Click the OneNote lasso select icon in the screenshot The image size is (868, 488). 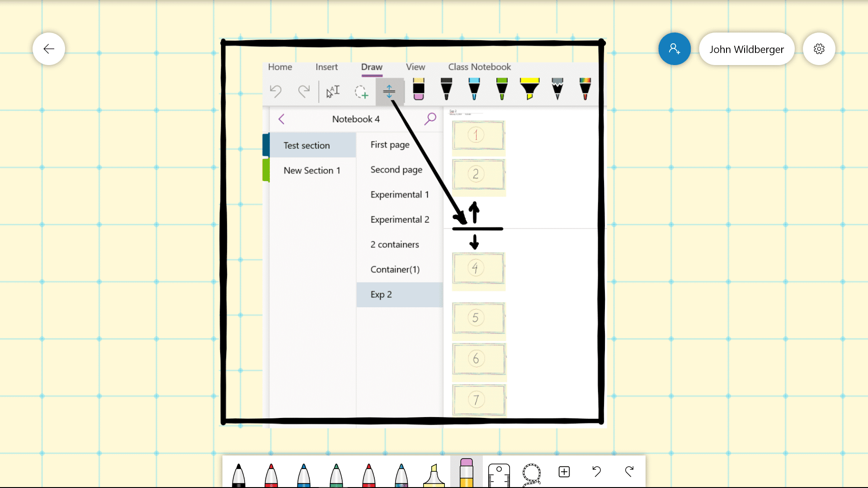tap(361, 92)
